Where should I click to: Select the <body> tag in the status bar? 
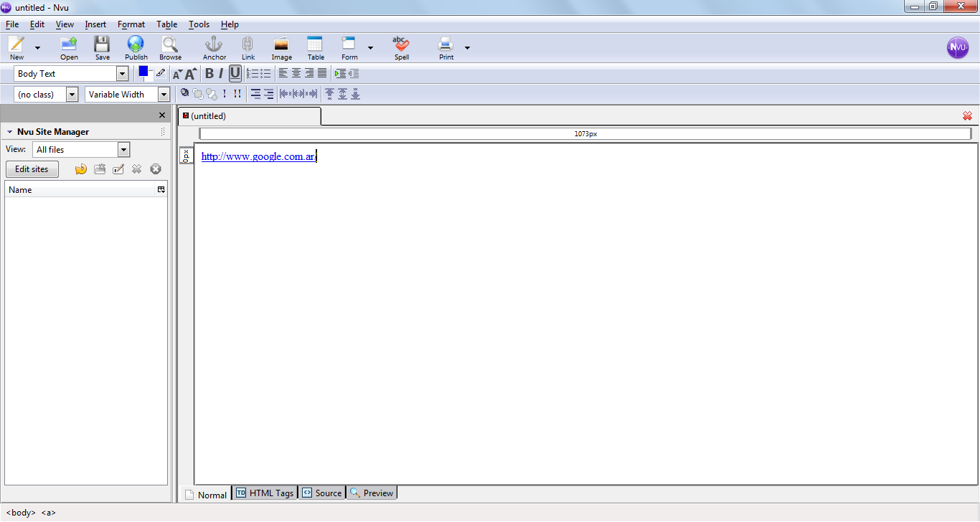22,513
